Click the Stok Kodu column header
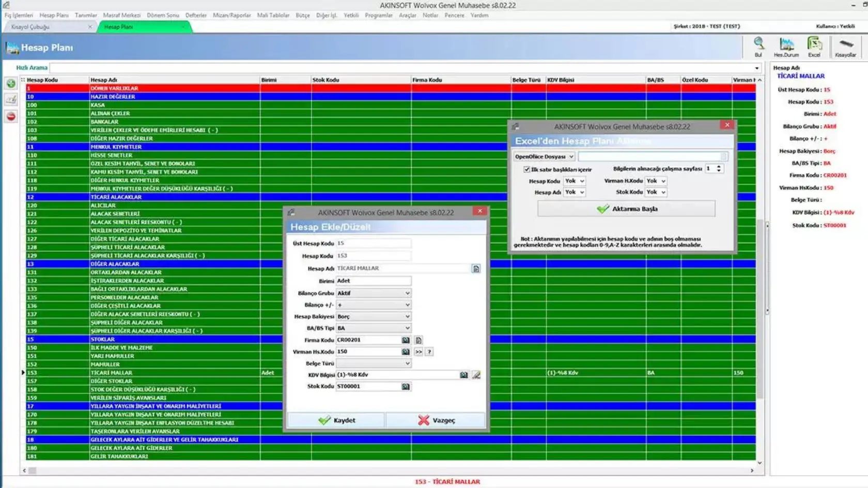Image resolution: width=868 pixels, height=488 pixels. pos(361,80)
